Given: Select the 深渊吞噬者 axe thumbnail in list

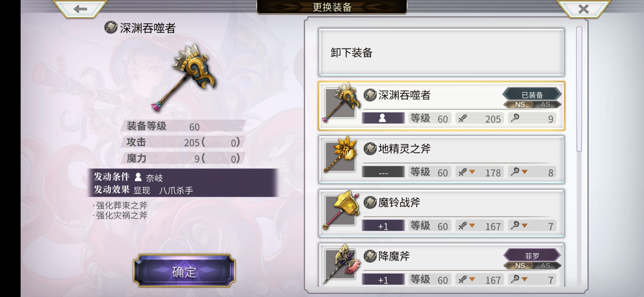Looking at the screenshot, I should (341, 103).
